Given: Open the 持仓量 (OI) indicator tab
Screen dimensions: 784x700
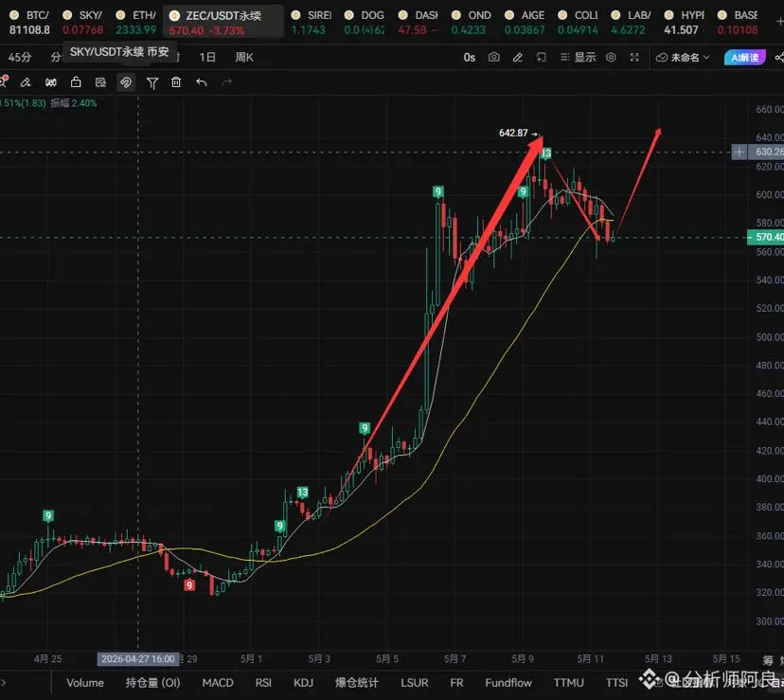Looking at the screenshot, I should pos(152,683).
